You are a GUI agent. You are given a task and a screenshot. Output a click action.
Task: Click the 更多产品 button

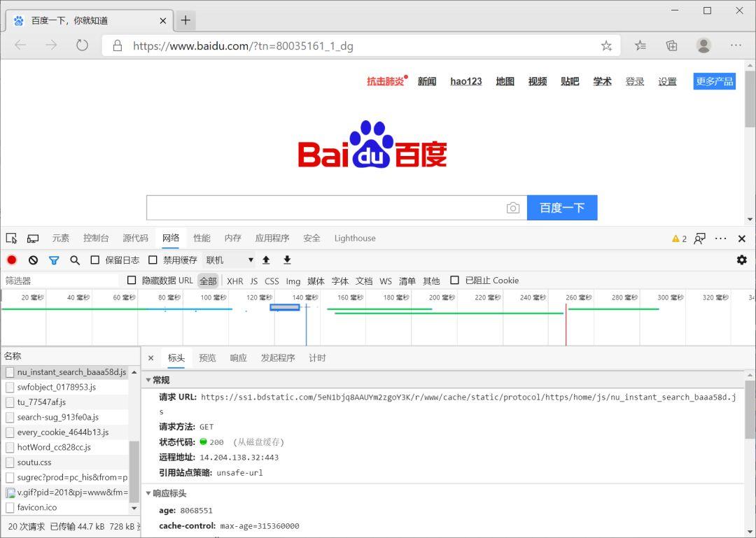pyautogui.click(x=715, y=81)
